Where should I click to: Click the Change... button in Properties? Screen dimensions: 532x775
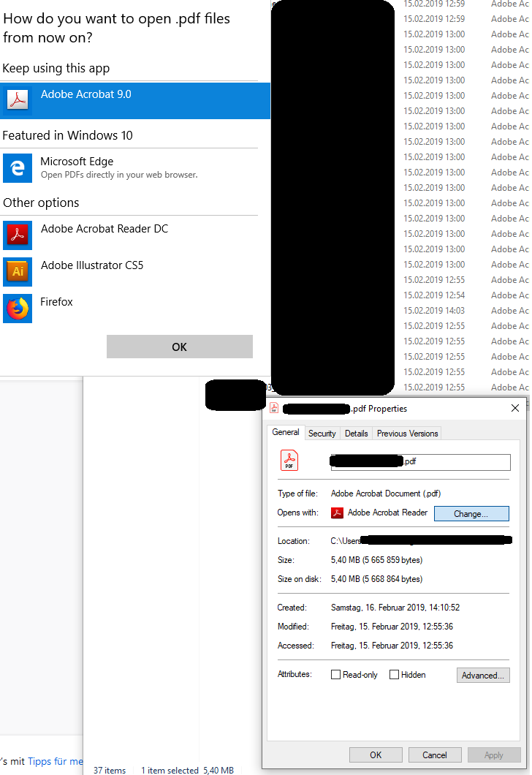tap(471, 514)
